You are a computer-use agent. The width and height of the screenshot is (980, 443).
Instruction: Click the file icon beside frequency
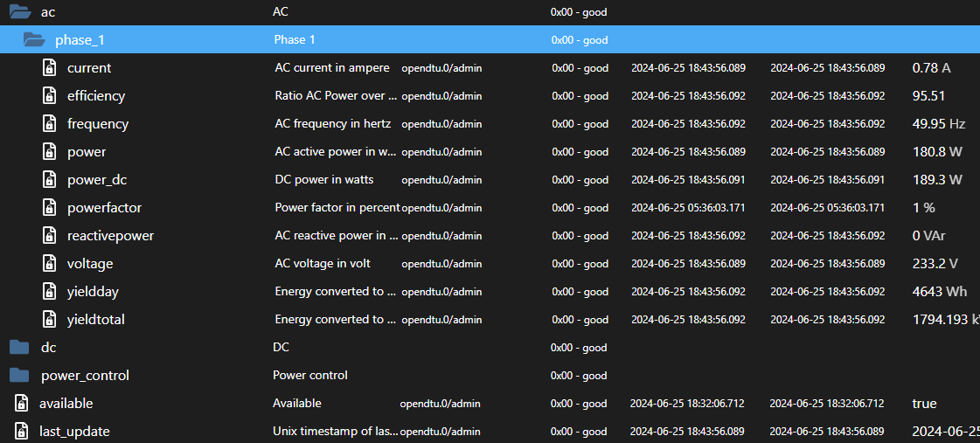pyautogui.click(x=50, y=124)
